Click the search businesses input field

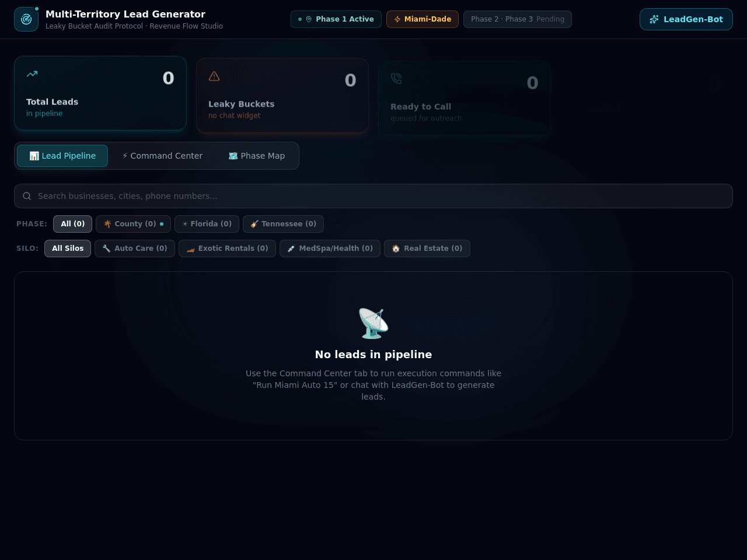tap(373, 196)
